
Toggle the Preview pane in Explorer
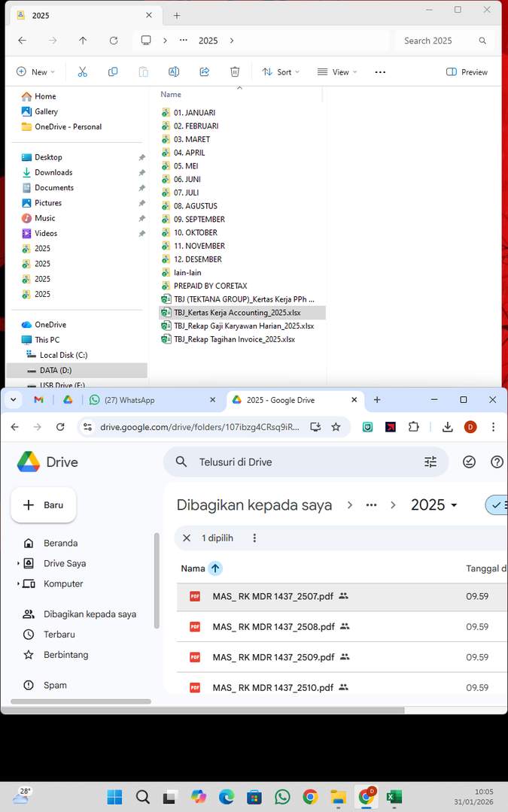click(x=467, y=72)
